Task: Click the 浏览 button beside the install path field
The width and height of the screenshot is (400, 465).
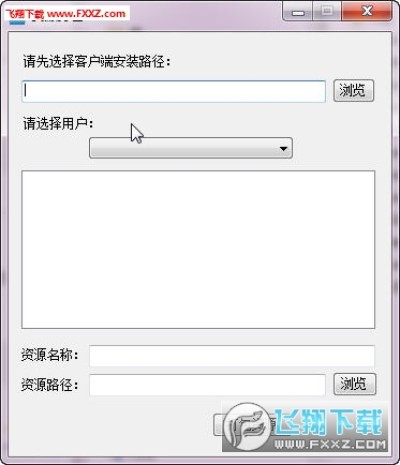Action: 353,91
